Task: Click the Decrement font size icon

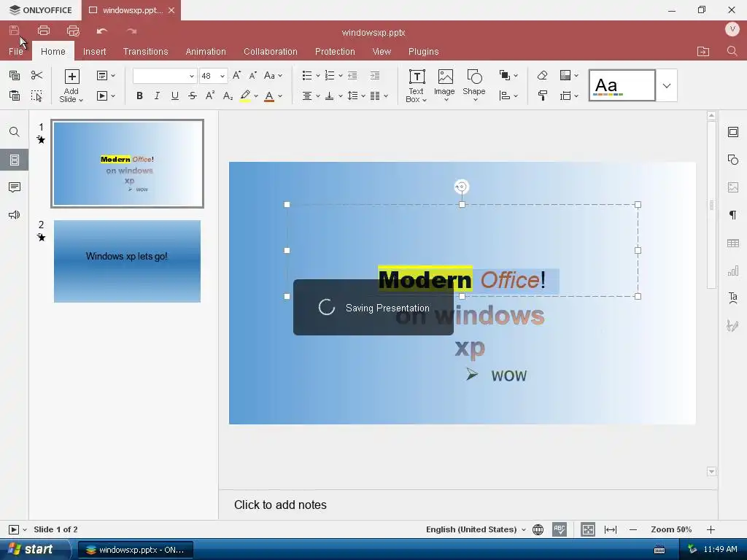Action: 253,75
